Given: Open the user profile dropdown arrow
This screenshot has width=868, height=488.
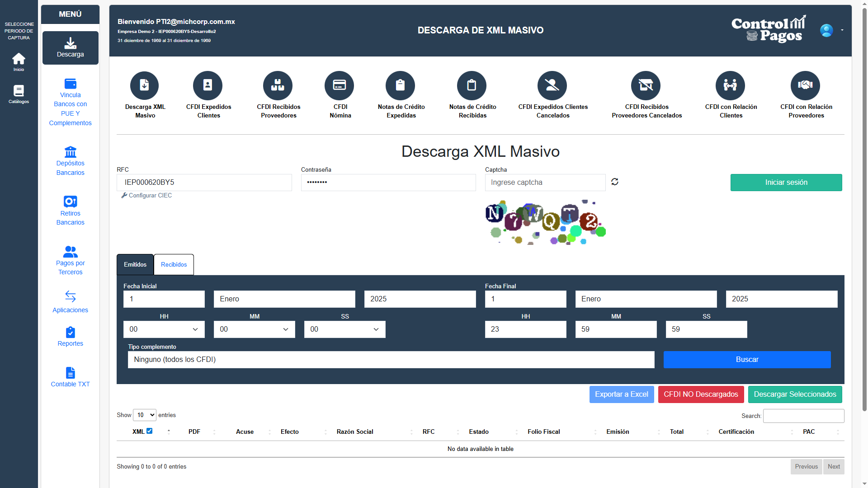Looking at the screenshot, I should pyautogui.click(x=842, y=30).
